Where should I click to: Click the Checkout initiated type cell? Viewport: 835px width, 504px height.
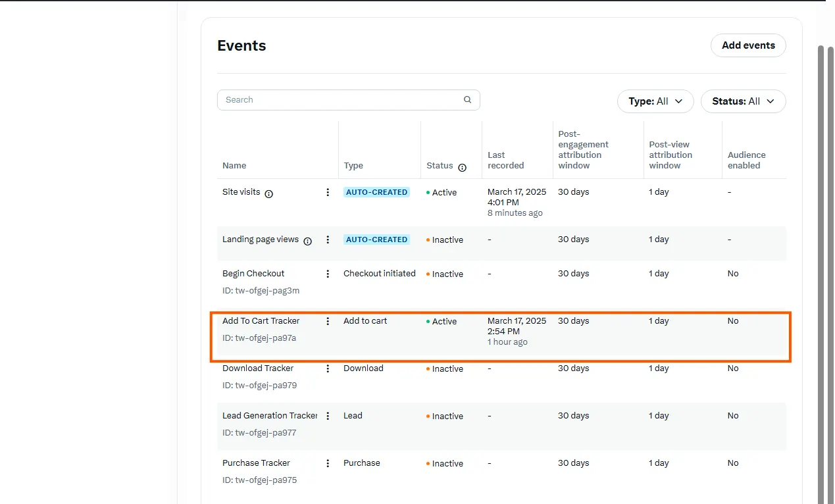click(380, 274)
